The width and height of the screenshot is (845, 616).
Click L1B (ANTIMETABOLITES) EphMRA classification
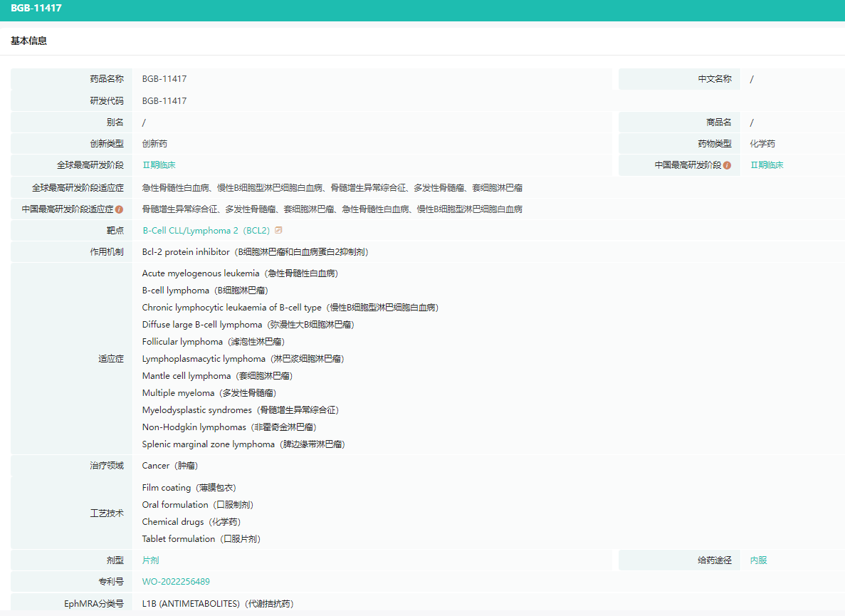pyautogui.click(x=218, y=604)
